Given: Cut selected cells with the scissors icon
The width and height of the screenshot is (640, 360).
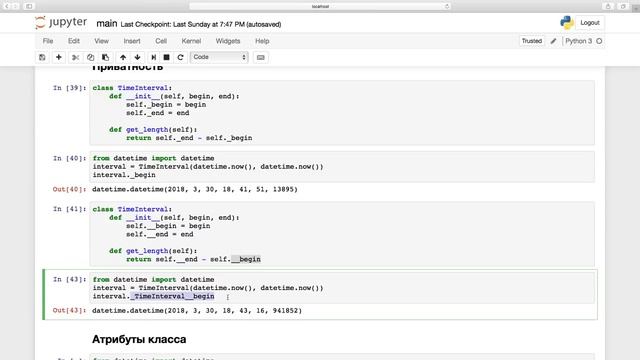Looking at the screenshot, I should (x=76, y=57).
